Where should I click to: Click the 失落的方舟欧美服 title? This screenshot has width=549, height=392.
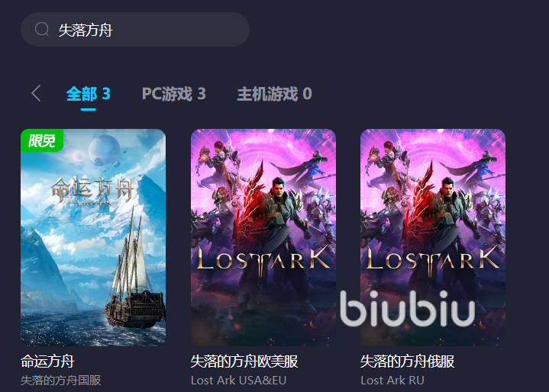[x=244, y=361]
